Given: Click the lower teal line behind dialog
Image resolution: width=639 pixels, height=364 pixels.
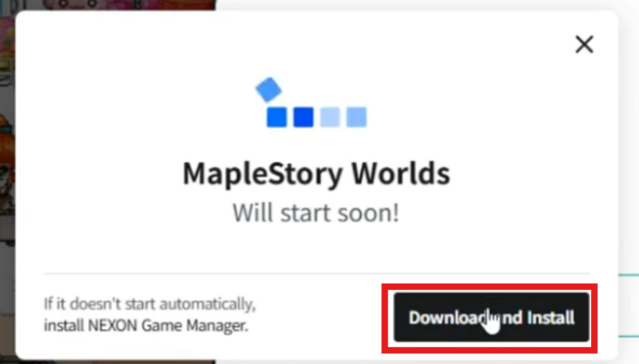Looking at the screenshot, I should point(629,337).
